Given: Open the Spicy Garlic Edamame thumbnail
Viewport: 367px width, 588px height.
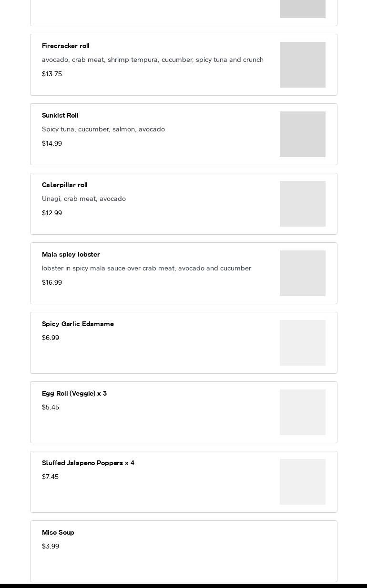Looking at the screenshot, I should click(302, 343).
